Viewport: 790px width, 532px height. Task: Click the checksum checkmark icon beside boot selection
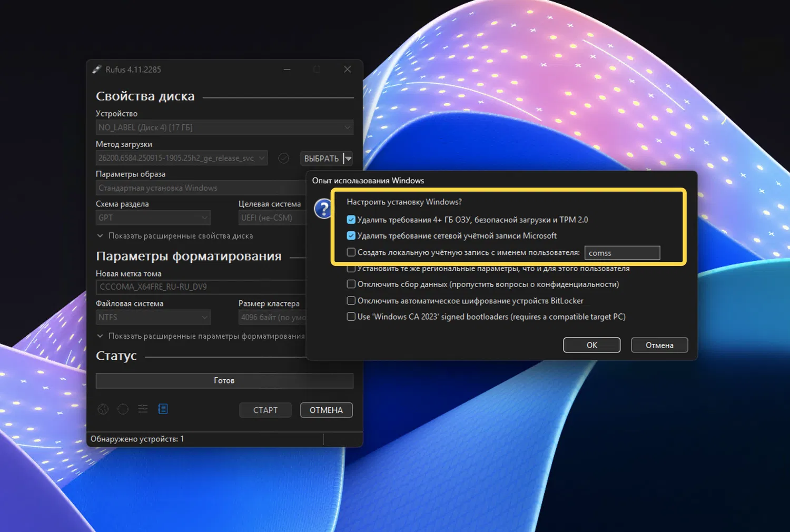tap(283, 158)
